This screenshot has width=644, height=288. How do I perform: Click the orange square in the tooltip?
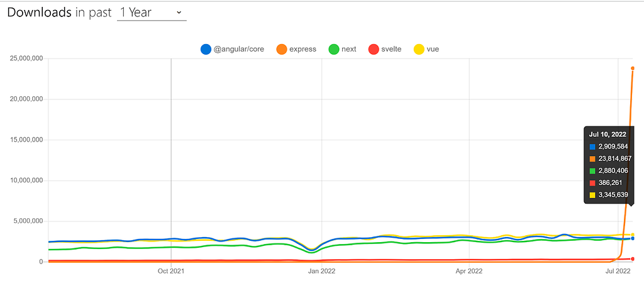pyautogui.click(x=592, y=158)
